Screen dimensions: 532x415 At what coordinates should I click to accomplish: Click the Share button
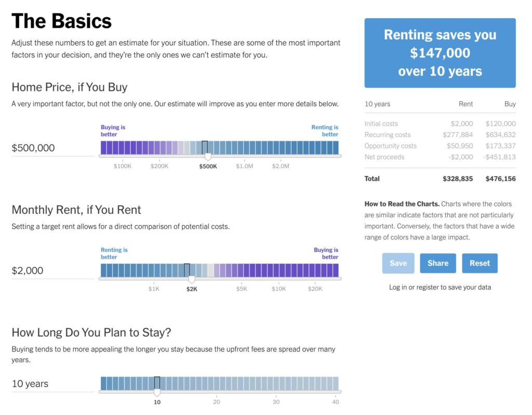click(x=437, y=263)
